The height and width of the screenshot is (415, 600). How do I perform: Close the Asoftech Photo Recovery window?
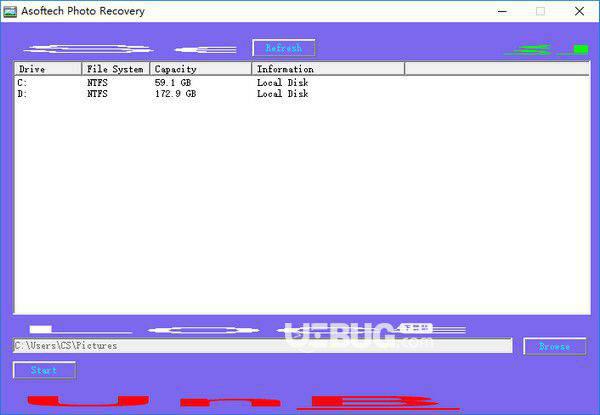pyautogui.click(x=579, y=11)
